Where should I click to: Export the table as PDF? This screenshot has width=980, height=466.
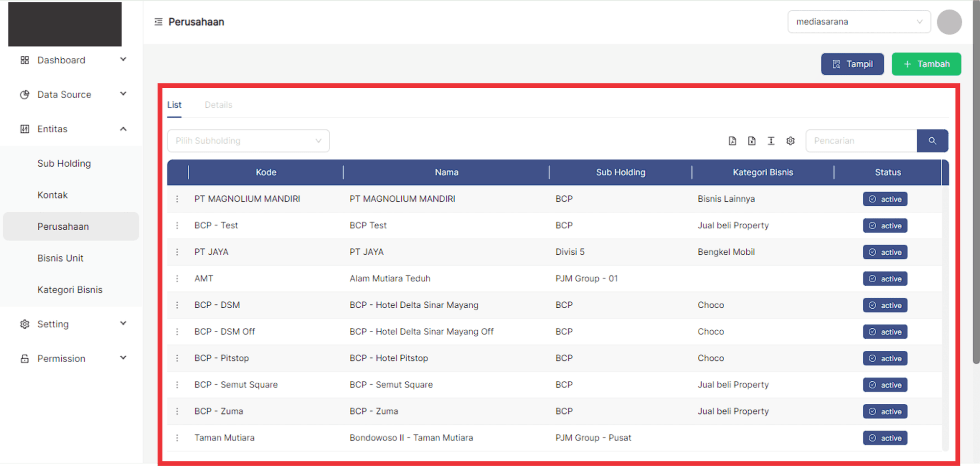coord(732,141)
